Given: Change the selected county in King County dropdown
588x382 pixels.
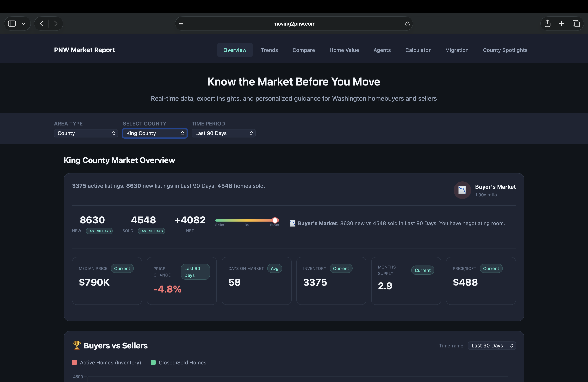Looking at the screenshot, I should click(x=155, y=133).
